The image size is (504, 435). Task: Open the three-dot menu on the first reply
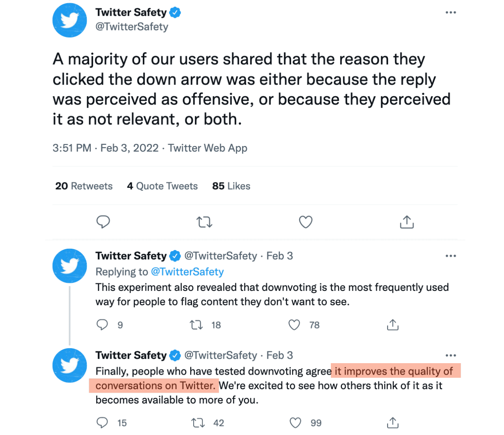coord(450,256)
